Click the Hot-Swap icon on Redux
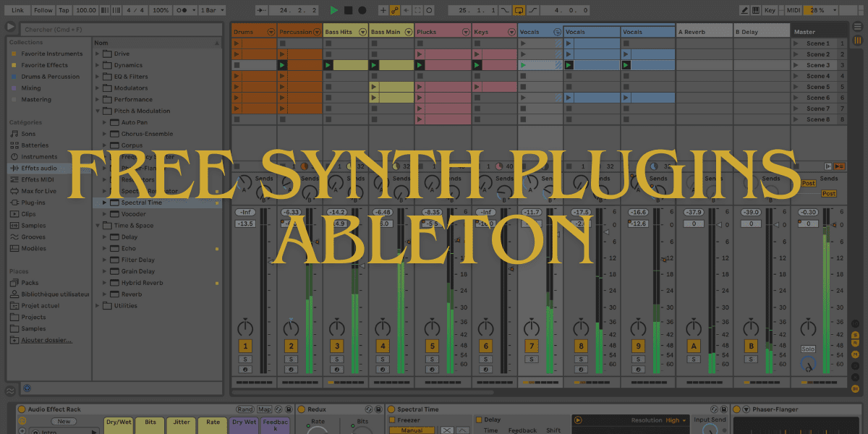This screenshot has height=434, width=868. click(368, 409)
